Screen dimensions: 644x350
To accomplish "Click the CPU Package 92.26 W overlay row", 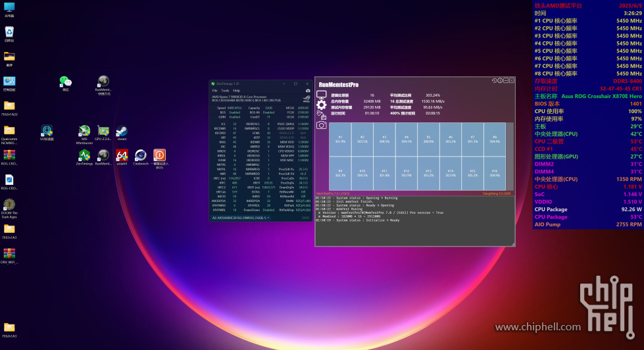I will click(587, 209).
